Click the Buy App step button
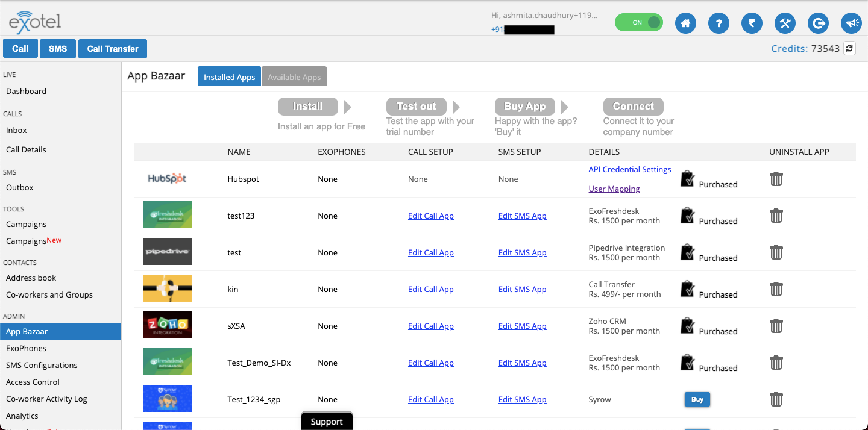The width and height of the screenshot is (868, 430). coord(525,107)
